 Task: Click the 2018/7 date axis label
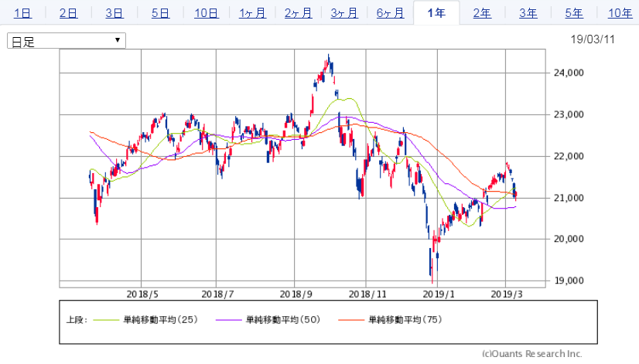[217, 294]
